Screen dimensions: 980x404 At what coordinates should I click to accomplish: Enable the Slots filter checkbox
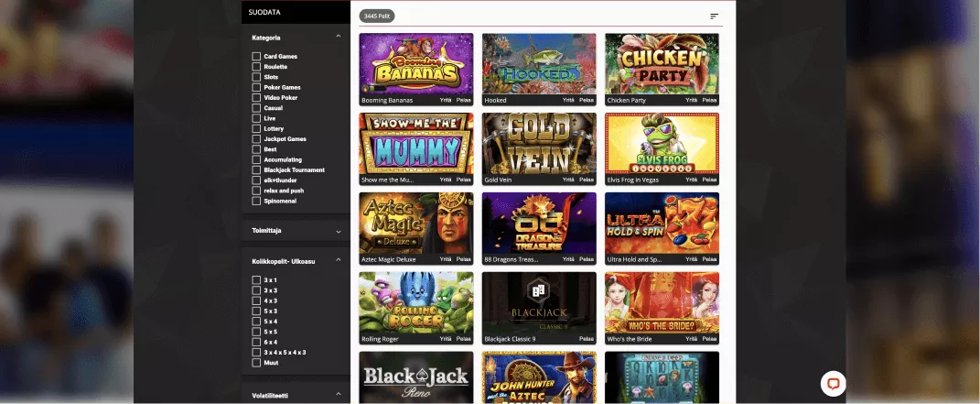coord(256,77)
